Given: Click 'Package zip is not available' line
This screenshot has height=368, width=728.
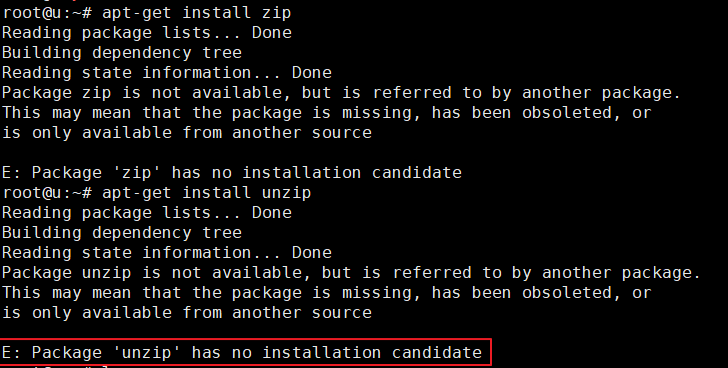Looking at the screenshot, I should click(341, 93).
